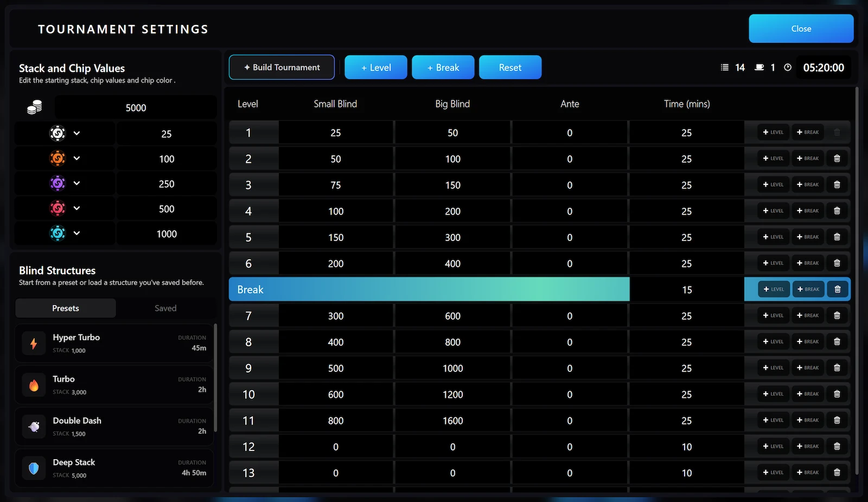Click the total duration clock icon
Image resolution: width=868 pixels, height=502 pixels.
788,67
